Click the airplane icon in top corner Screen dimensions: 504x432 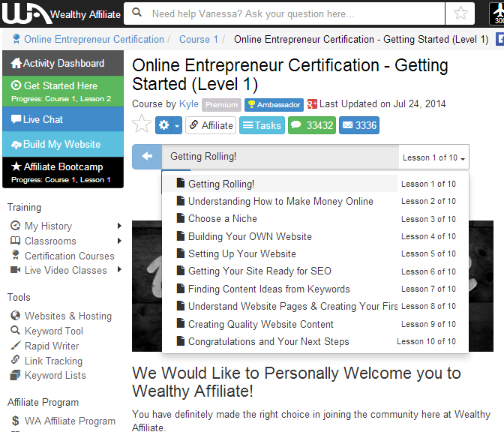coord(498,13)
